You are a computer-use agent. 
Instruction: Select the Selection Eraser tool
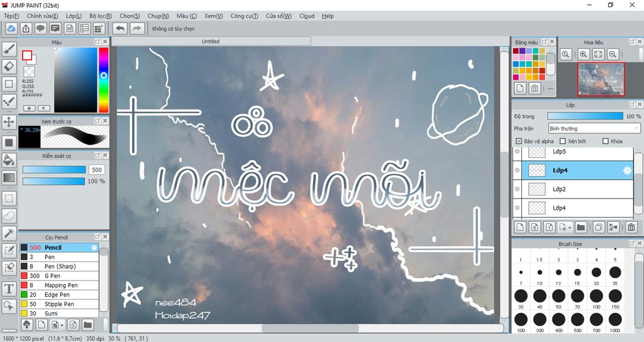tap(9, 268)
